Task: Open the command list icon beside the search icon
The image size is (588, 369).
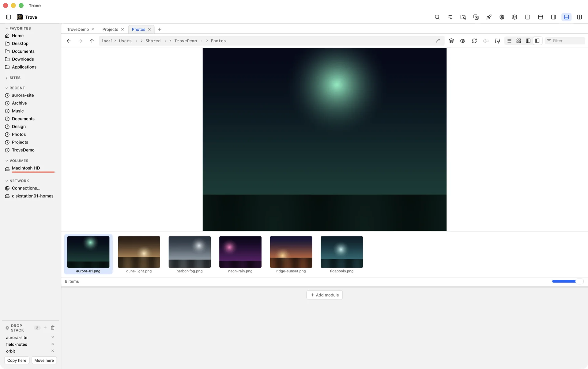Action: [450, 17]
